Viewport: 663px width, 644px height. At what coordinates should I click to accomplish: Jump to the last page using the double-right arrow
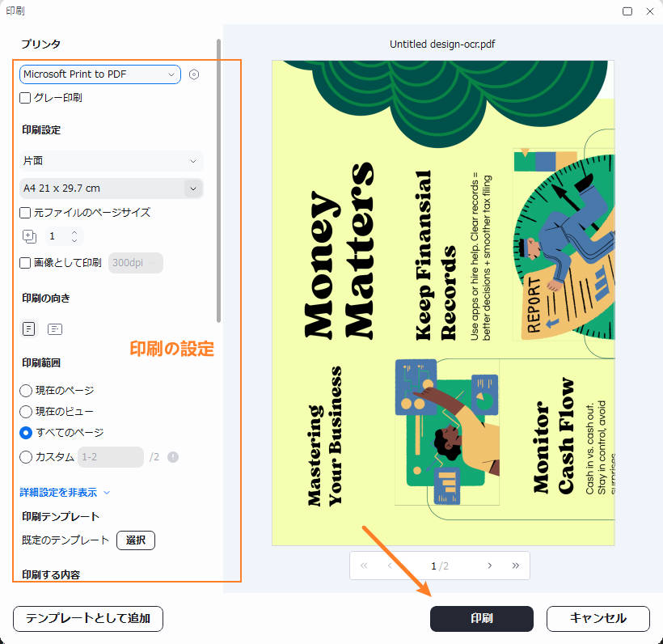tap(516, 566)
